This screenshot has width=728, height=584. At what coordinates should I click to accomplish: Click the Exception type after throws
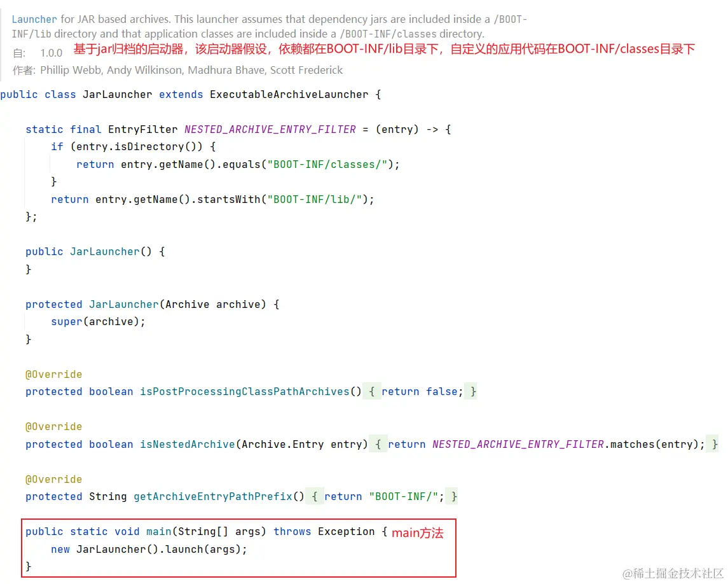tap(346, 531)
